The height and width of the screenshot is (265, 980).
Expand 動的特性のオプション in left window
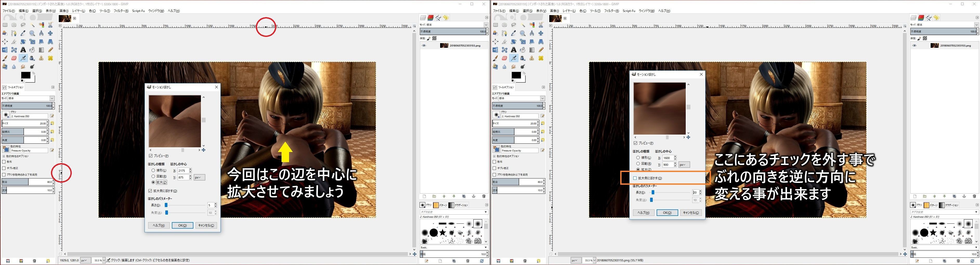coord(4,156)
